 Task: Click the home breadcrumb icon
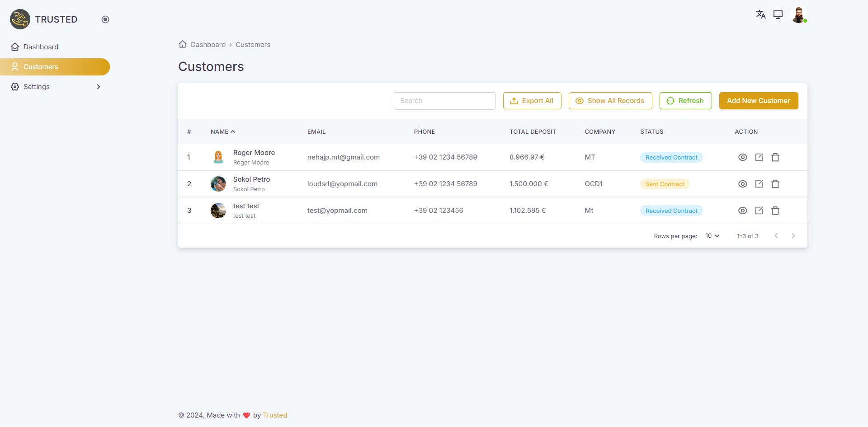183,44
